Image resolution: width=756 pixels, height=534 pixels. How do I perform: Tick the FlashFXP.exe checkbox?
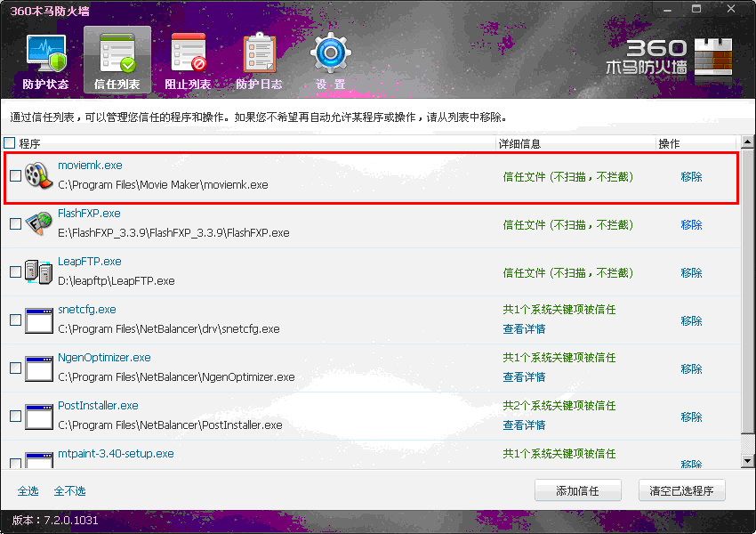click(15, 223)
